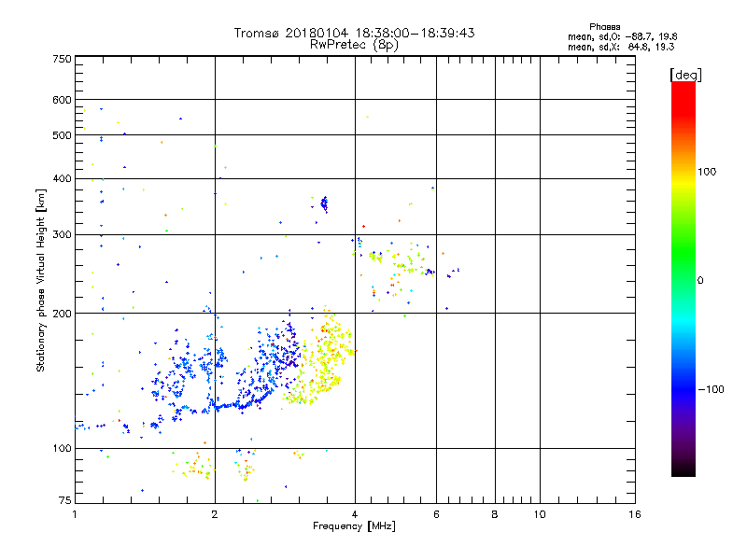This screenshot has height=560, width=747.
Task: Click the '2' frequency tick label
Action: (x=215, y=514)
